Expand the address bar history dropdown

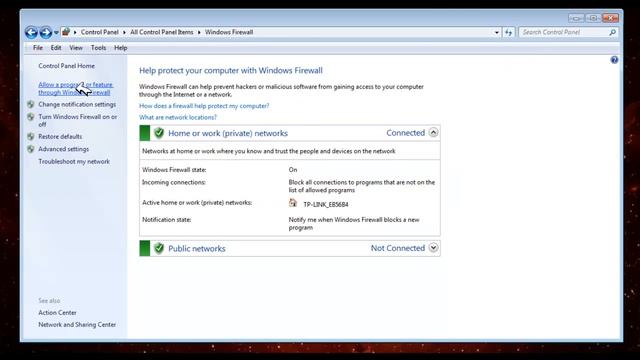(497, 32)
